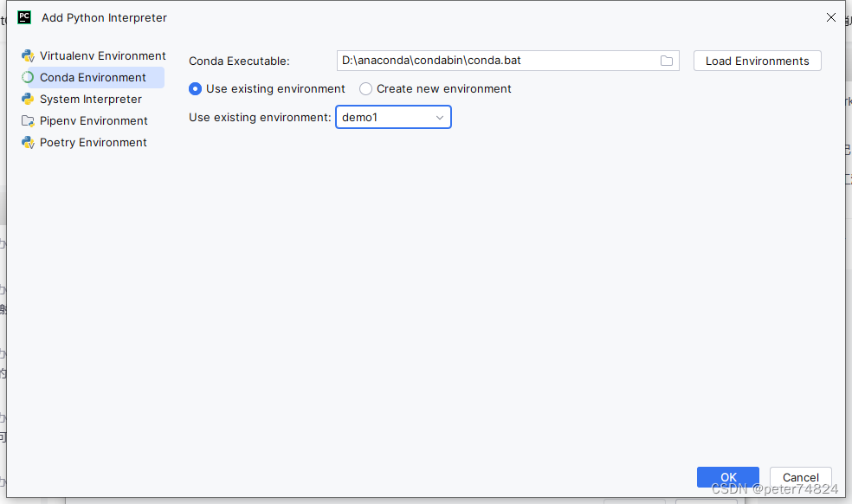Confirm with the OK button
The width and height of the screenshot is (852, 504).
click(x=727, y=477)
